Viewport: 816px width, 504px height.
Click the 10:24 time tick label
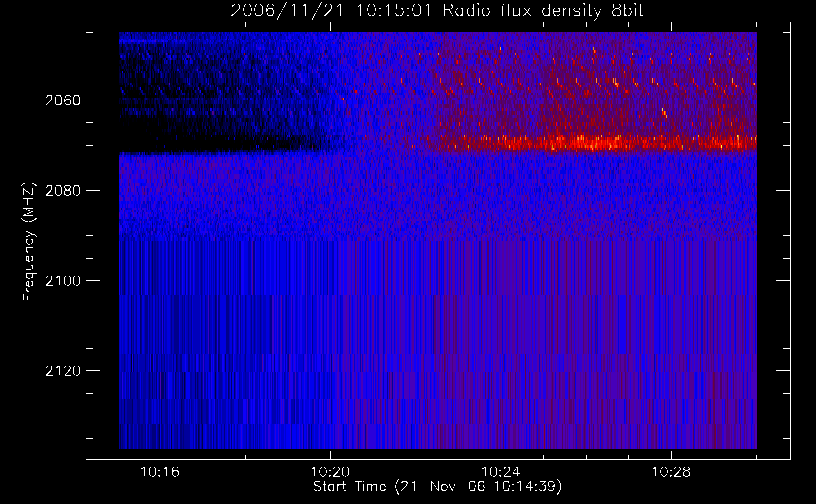pos(501,472)
